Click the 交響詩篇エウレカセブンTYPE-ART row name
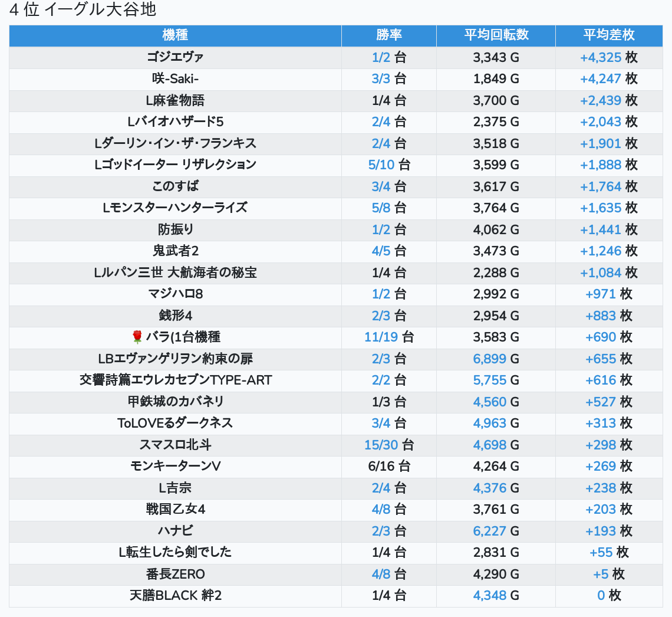The height and width of the screenshot is (617, 672). (x=175, y=380)
